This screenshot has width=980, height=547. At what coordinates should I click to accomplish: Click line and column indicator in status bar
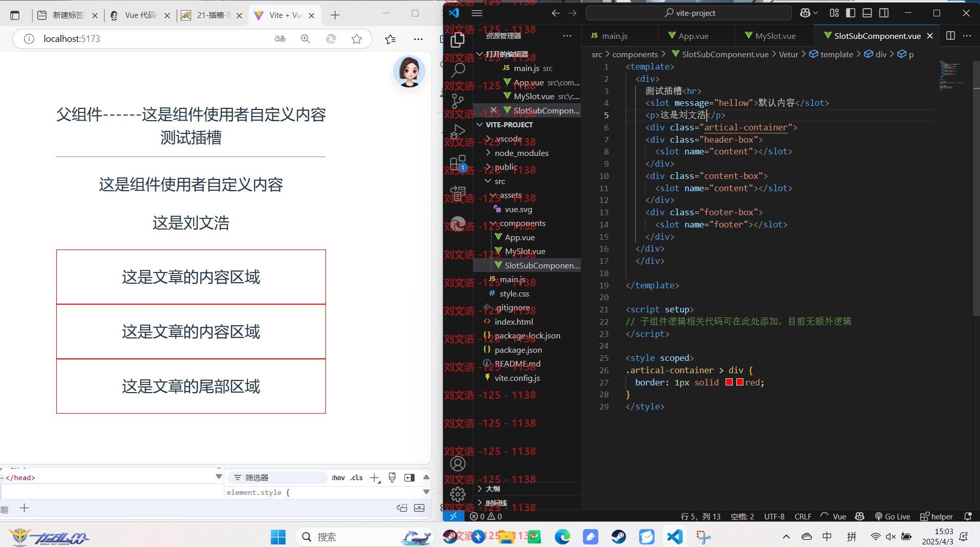coord(701,516)
